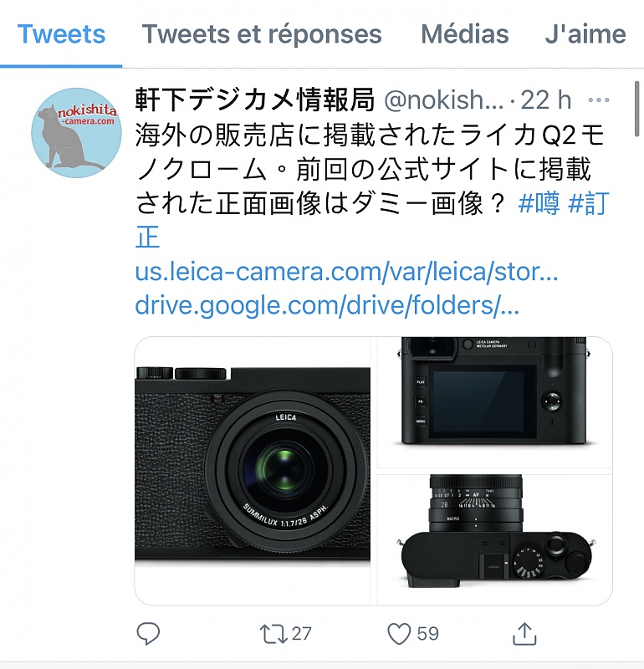Switch to Tweets et réponses tab

(262, 34)
